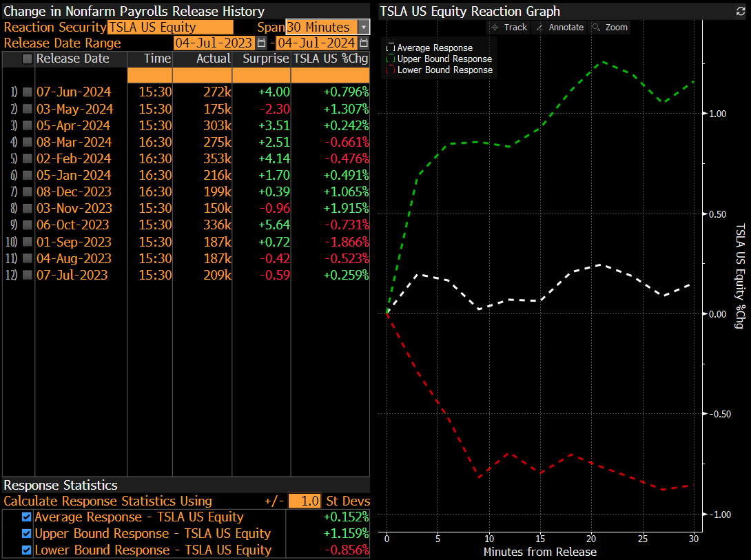Open the 03-Nov-2023 release date entry
The height and width of the screenshot is (560, 751).
coord(74,208)
